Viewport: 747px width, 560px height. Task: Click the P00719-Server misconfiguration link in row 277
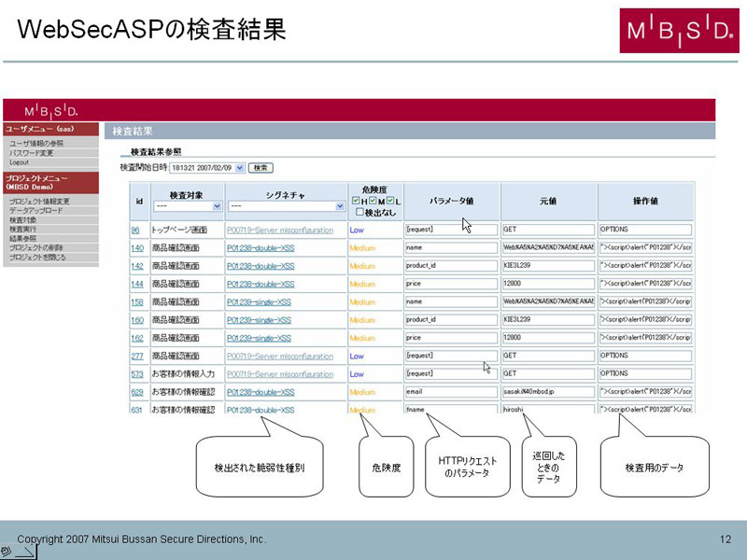[x=280, y=357]
